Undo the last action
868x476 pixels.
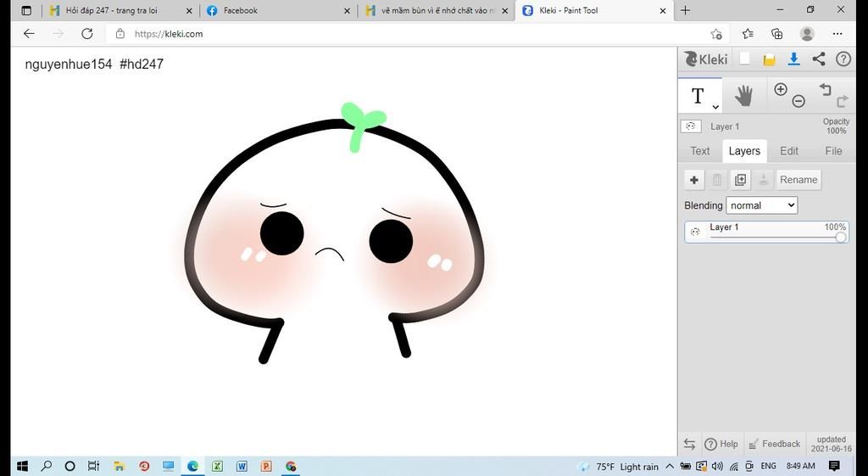coord(826,89)
